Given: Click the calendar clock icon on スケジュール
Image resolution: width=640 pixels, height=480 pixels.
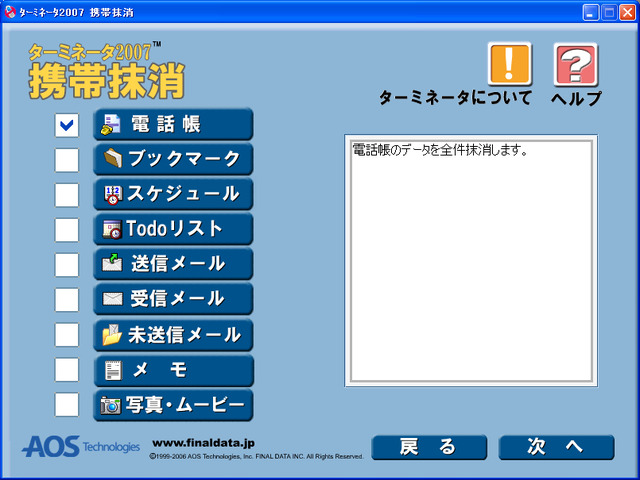Looking at the screenshot, I should [x=113, y=195].
